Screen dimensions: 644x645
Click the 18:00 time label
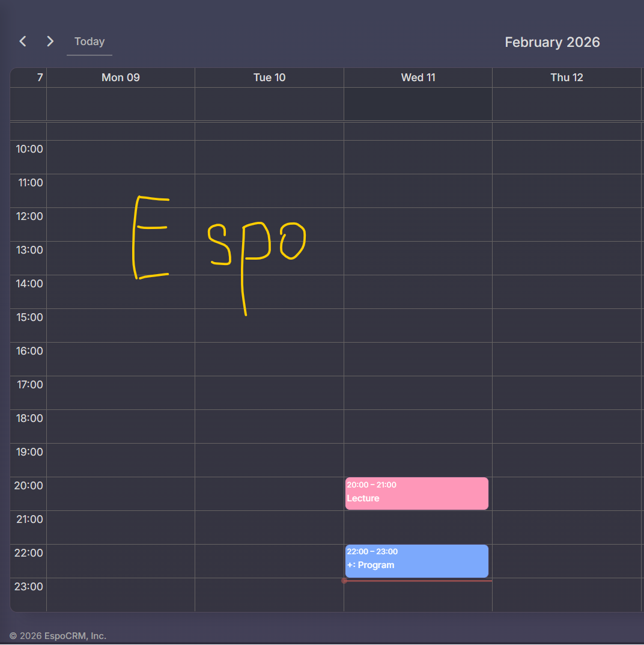29,418
